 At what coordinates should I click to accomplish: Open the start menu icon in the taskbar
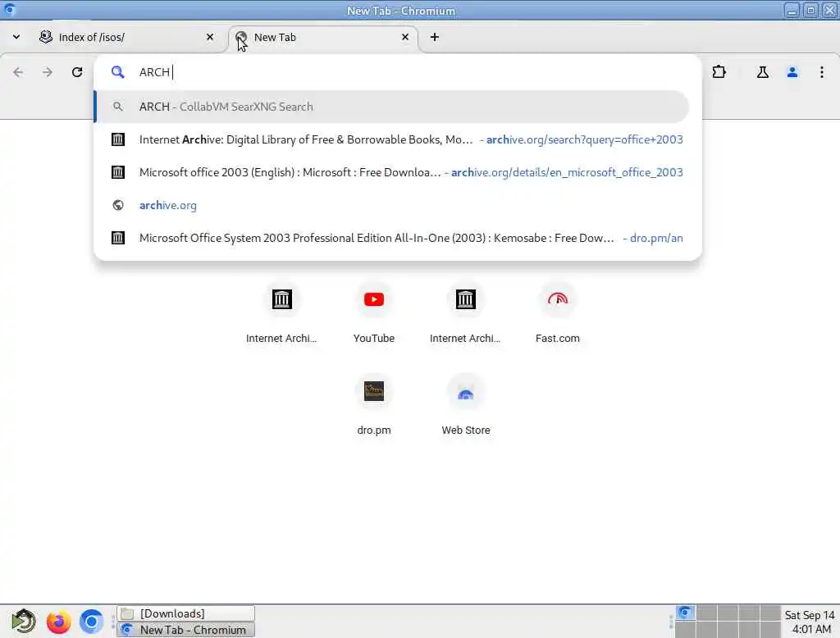(x=24, y=622)
